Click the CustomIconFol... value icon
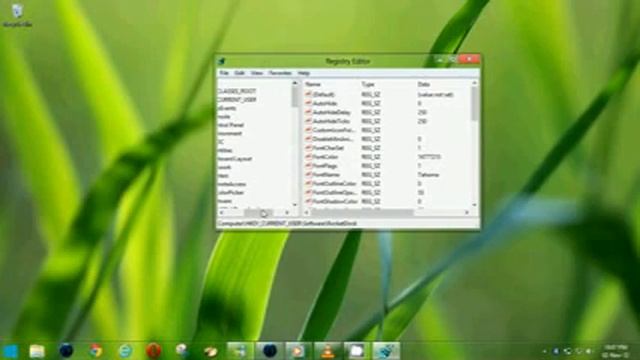 [308, 130]
